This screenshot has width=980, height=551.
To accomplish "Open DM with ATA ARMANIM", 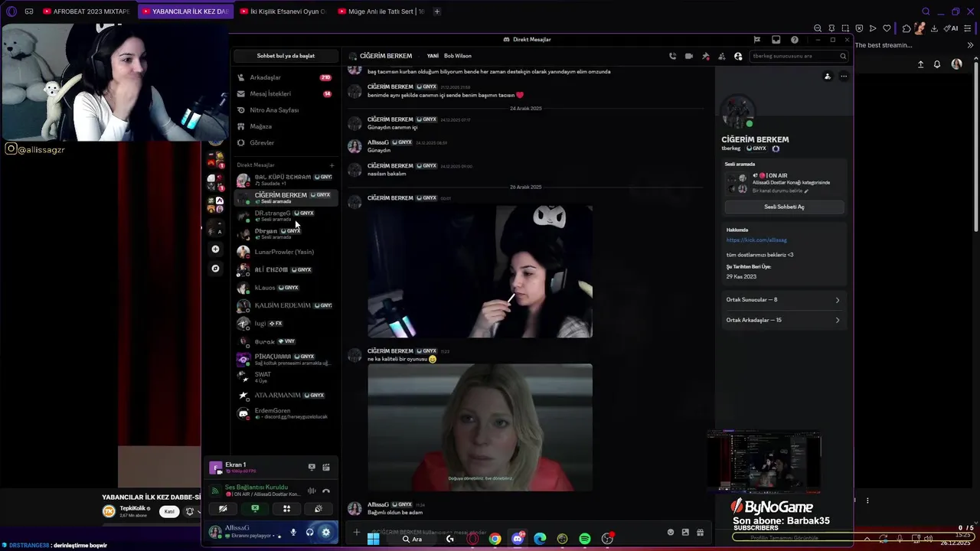I will point(285,395).
